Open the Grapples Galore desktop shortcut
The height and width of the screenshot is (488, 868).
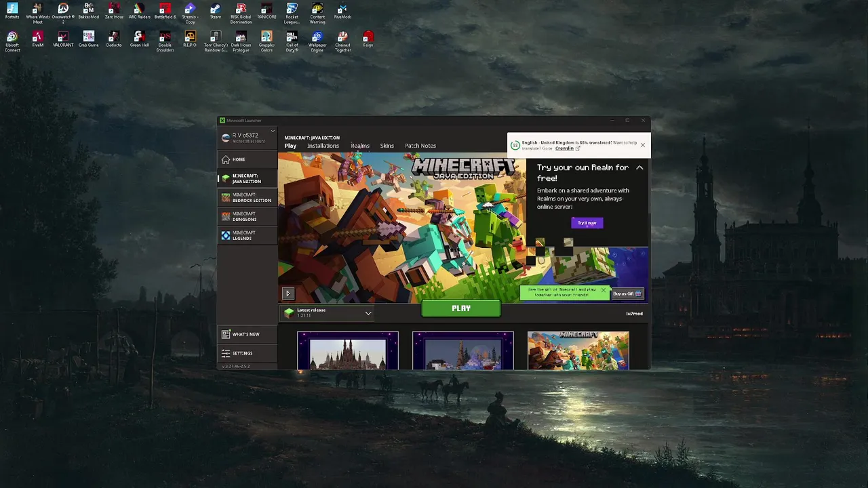pos(267,41)
